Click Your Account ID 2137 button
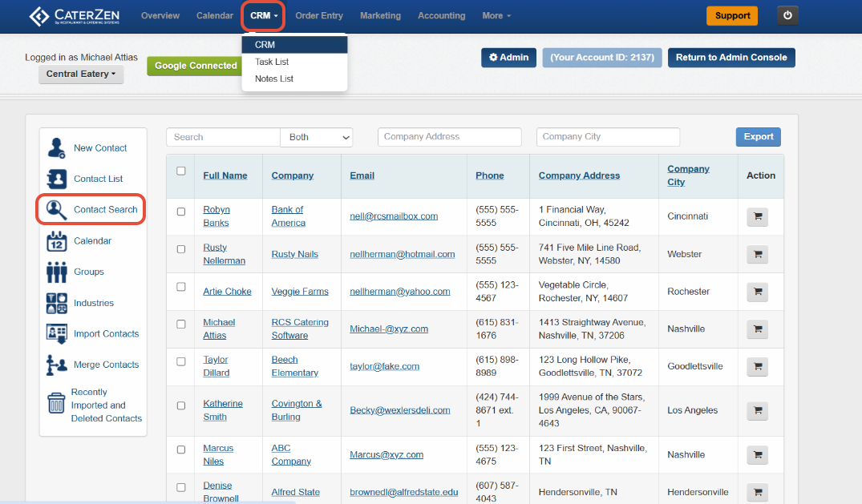 (x=602, y=58)
